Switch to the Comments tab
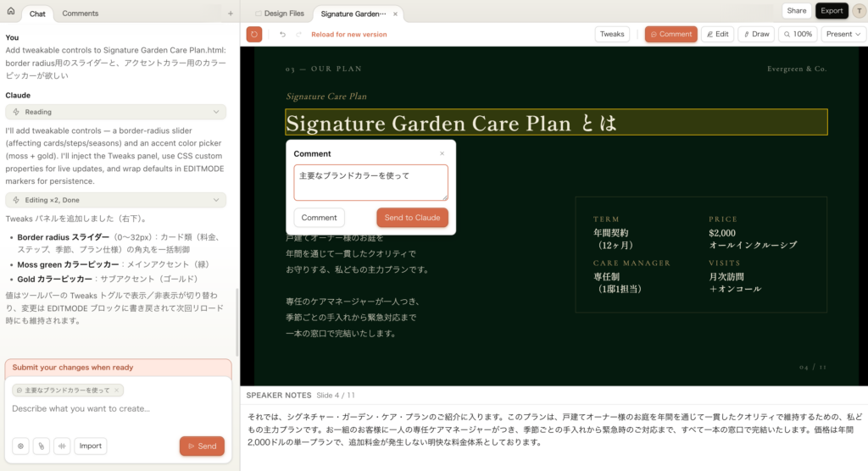The width and height of the screenshot is (868, 471). 81,14
